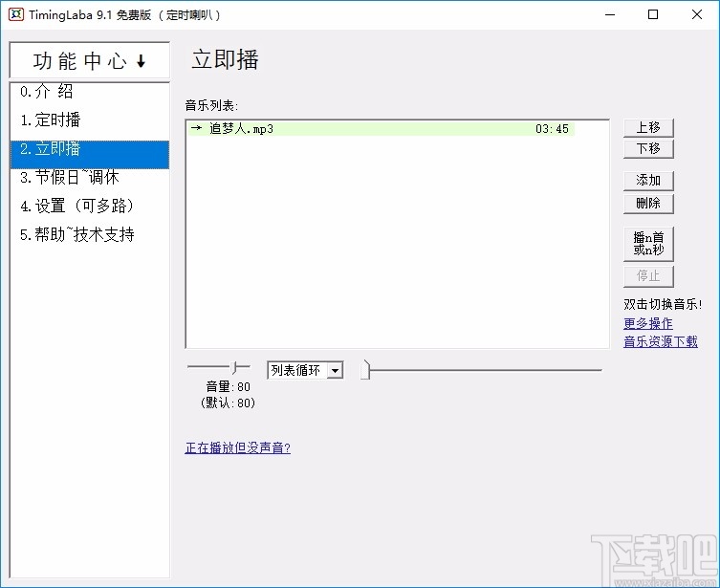Click the 播n首或n秒 button
The height and width of the screenshot is (588, 720).
pyautogui.click(x=648, y=244)
